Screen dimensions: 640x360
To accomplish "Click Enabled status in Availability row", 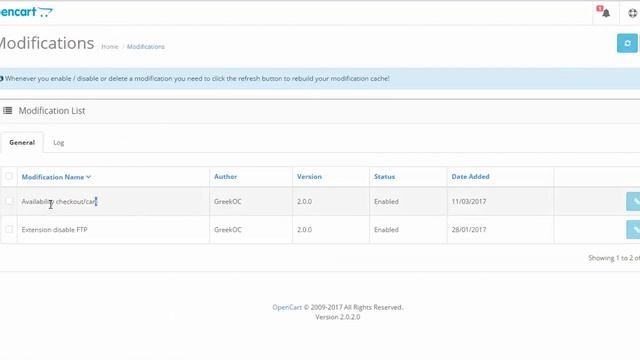I will click(386, 201).
